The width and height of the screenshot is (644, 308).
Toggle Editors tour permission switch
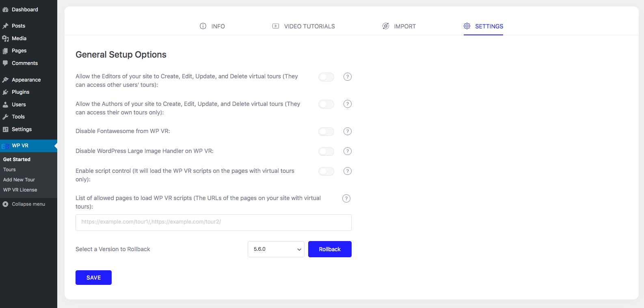[x=326, y=77]
